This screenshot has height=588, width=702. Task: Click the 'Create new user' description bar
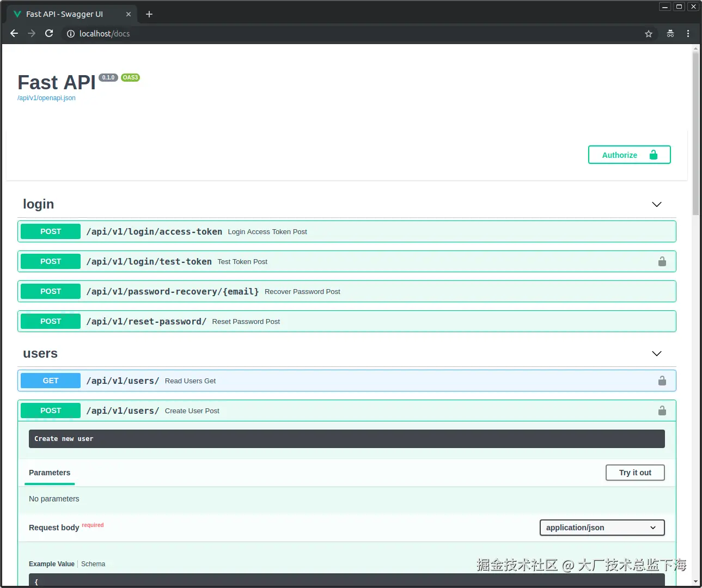coord(347,439)
